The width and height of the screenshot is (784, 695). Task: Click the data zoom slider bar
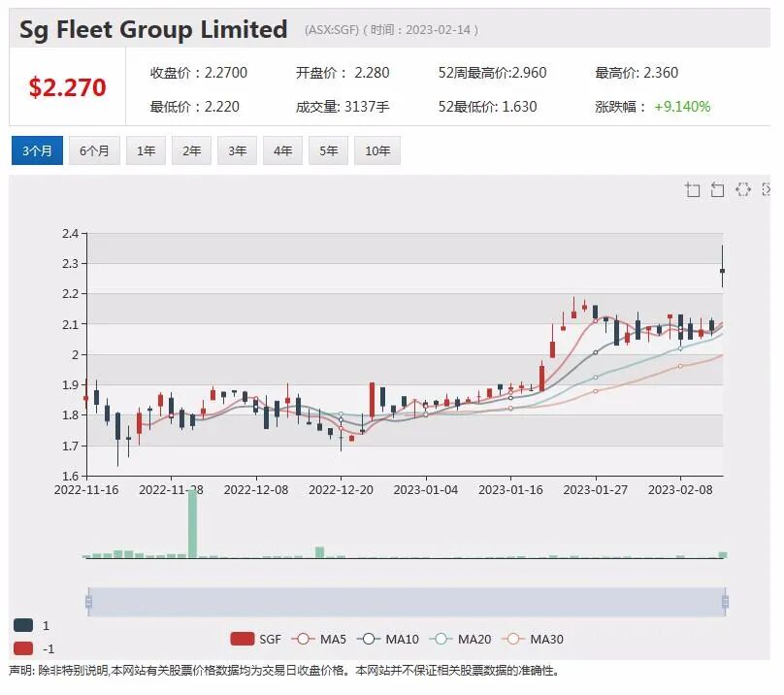[407, 602]
